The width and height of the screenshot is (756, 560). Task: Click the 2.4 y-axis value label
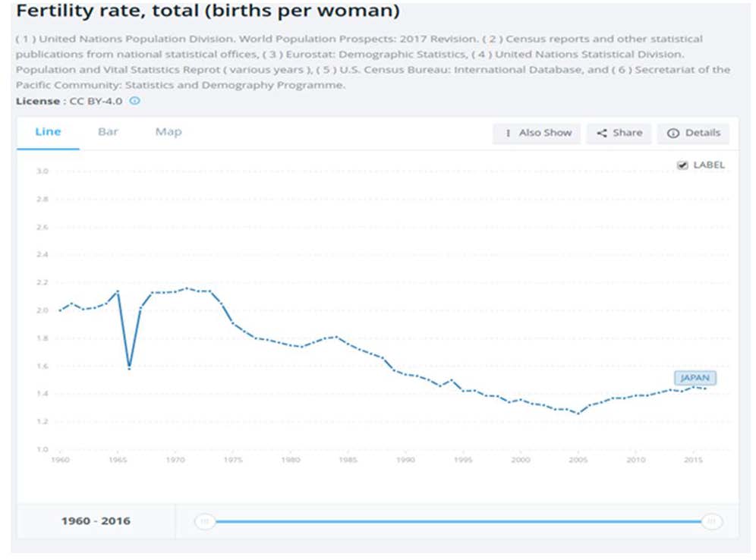pos(43,254)
